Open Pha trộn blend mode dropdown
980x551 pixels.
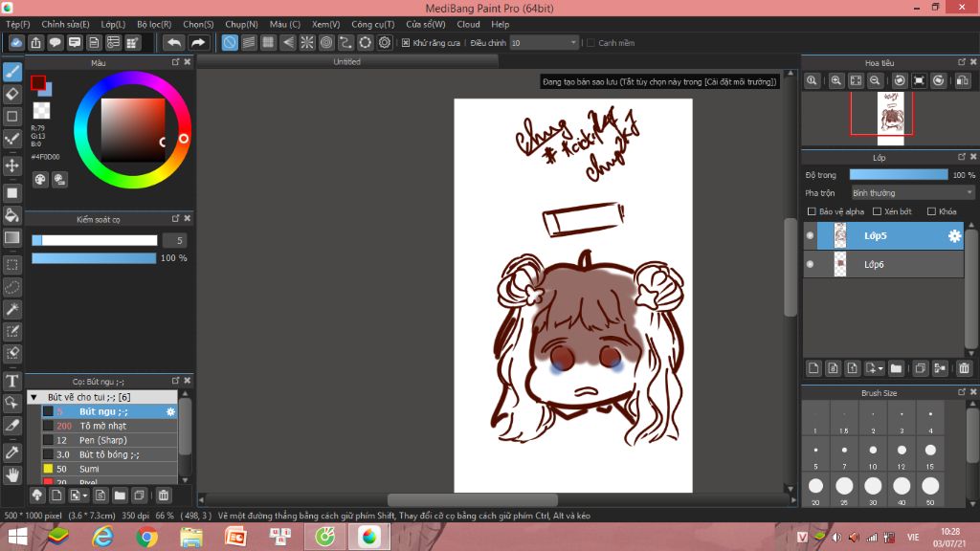coord(912,193)
